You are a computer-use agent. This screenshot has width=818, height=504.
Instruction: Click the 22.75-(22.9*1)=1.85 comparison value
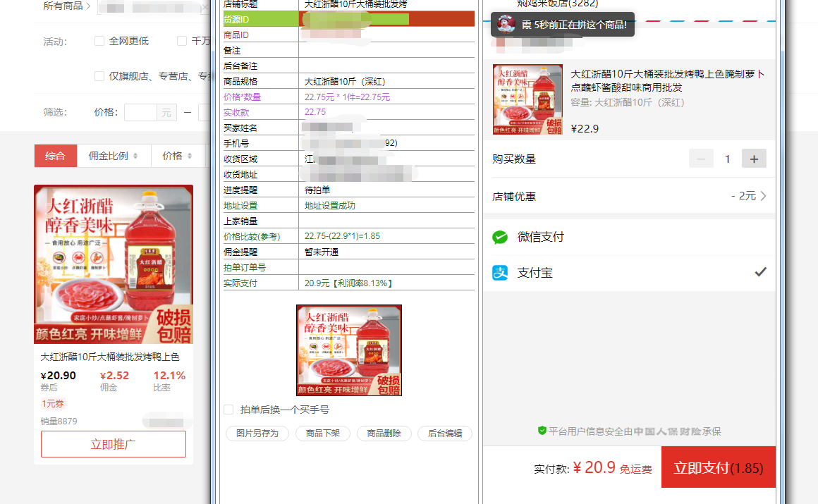[342, 236]
